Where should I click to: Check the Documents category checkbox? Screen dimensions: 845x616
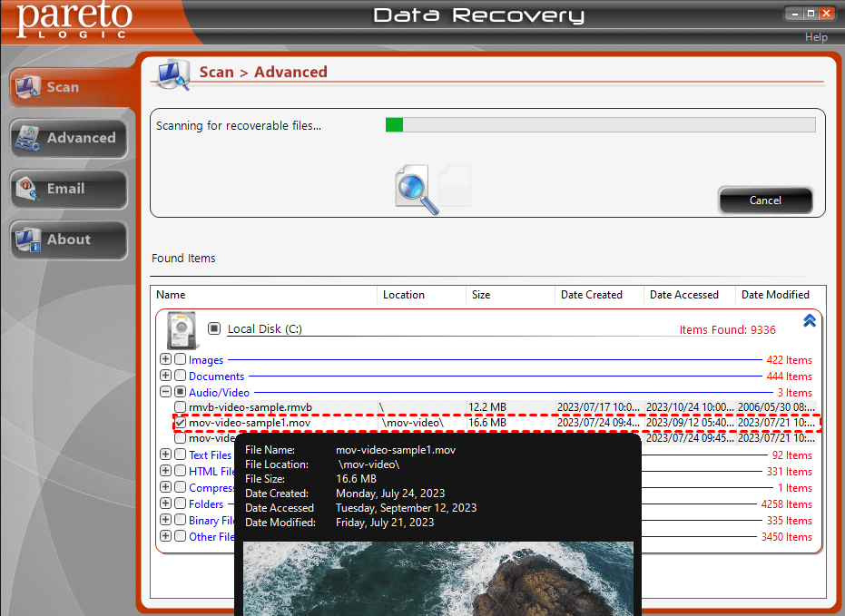point(180,376)
